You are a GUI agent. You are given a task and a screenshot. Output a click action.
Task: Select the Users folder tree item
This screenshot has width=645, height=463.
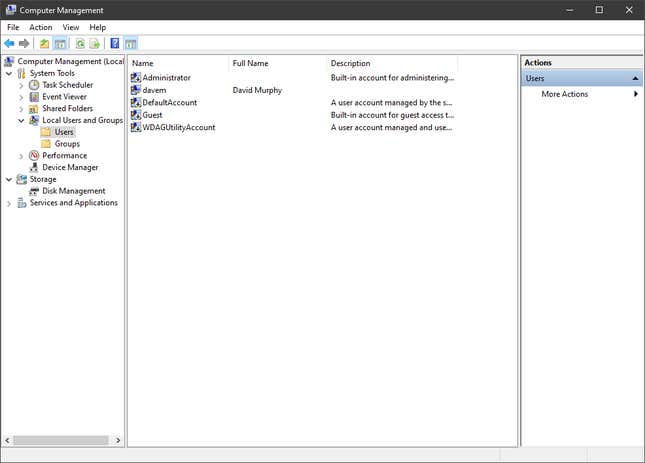pos(64,132)
